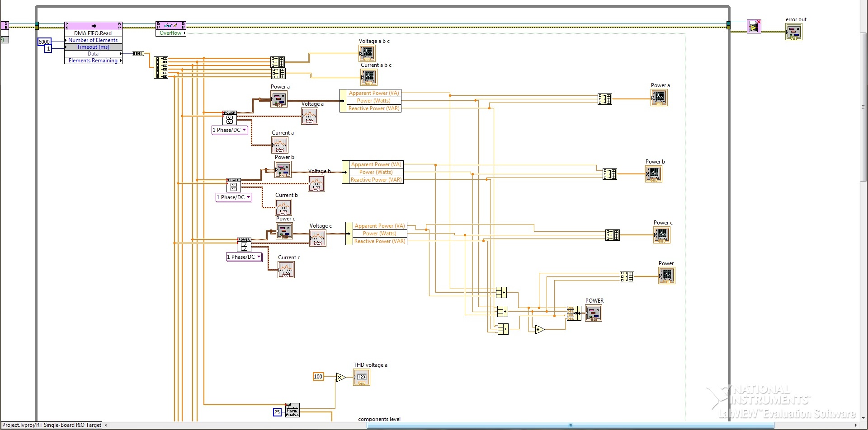
Task: Select the Power c graph on right
Action: coord(662,235)
